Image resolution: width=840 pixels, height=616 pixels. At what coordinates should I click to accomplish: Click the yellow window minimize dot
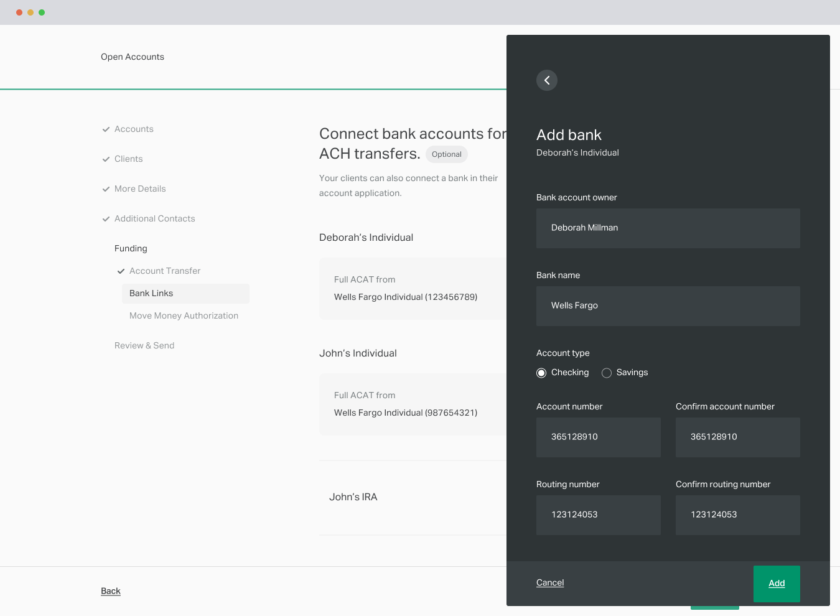pos(30,12)
